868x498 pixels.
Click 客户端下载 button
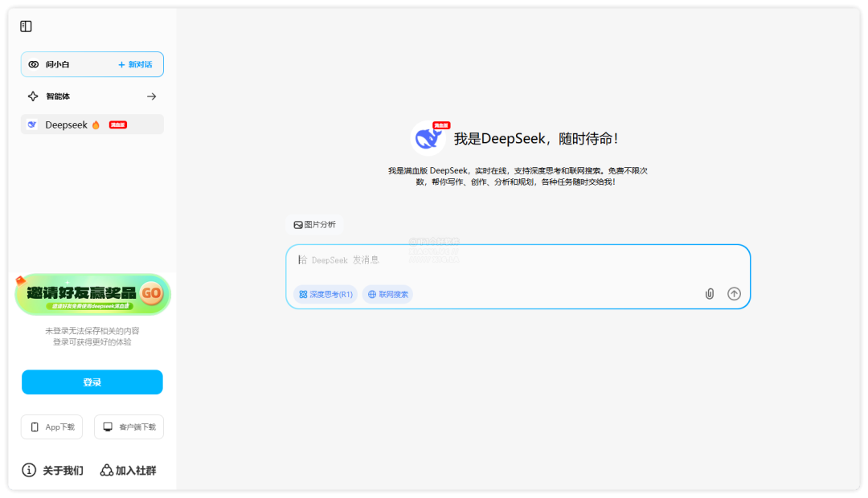tap(129, 427)
